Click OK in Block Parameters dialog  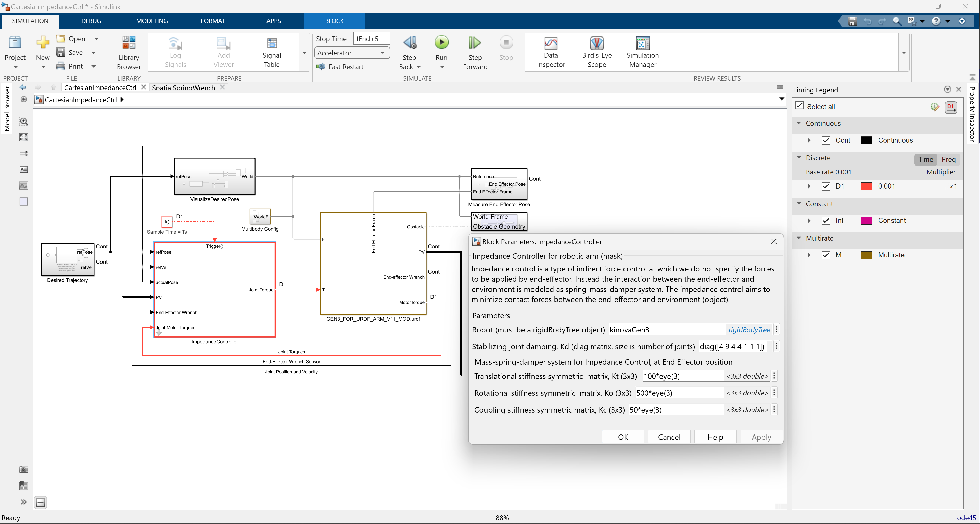(x=623, y=437)
